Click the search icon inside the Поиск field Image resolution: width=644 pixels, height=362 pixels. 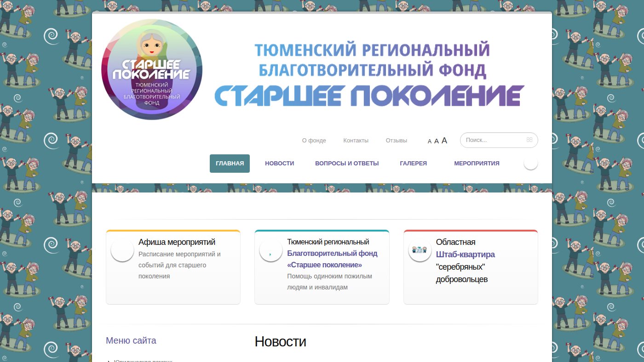click(529, 140)
